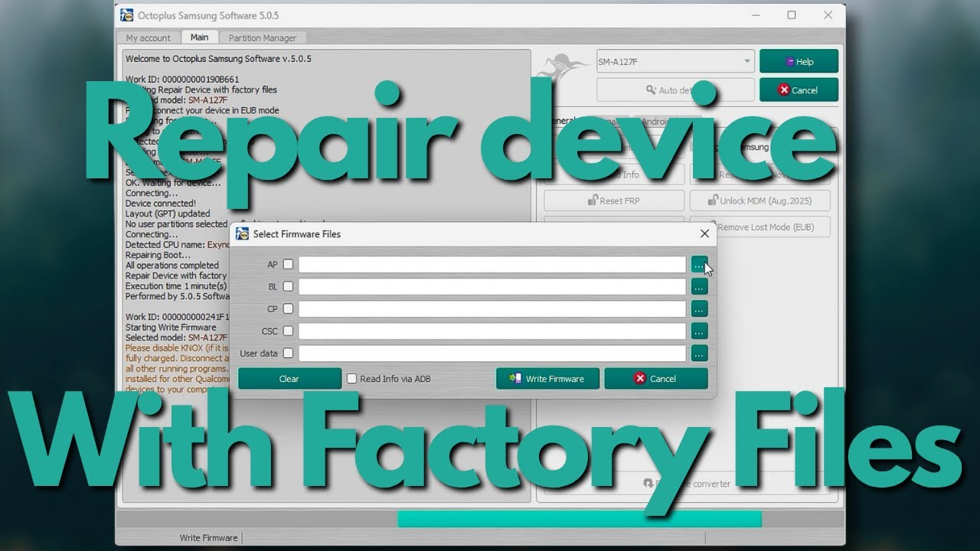Image resolution: width=980 pixels, height=551 pixels.
Task: Browse for CSC firmware file
Action: tap(699, 331)
